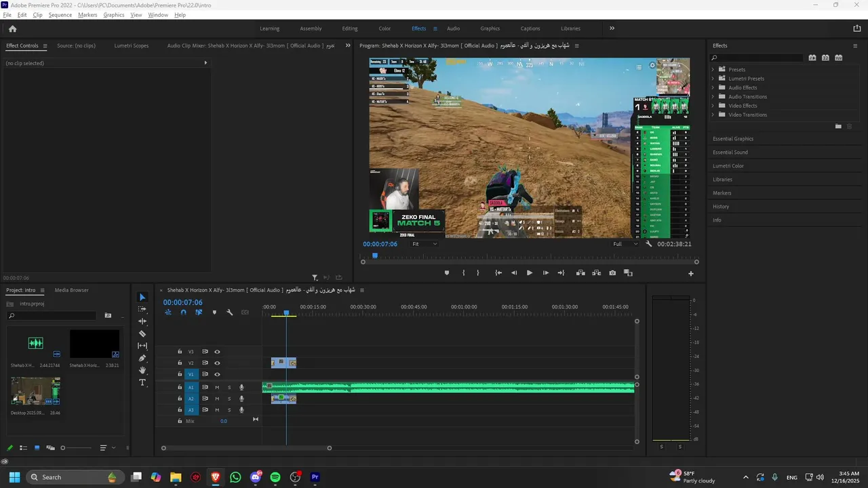Create new bin in Project panel

(108, 316)
